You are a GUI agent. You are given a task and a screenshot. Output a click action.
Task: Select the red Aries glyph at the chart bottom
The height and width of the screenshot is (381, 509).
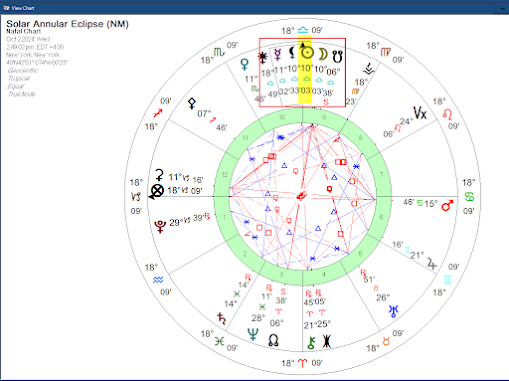pos(303,363)
